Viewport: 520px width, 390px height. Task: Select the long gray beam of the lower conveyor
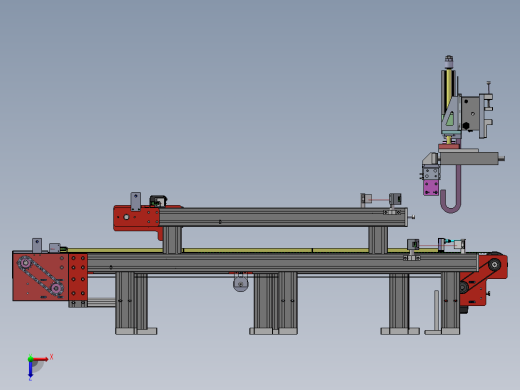pyautogui.click(x=283, y=263)
